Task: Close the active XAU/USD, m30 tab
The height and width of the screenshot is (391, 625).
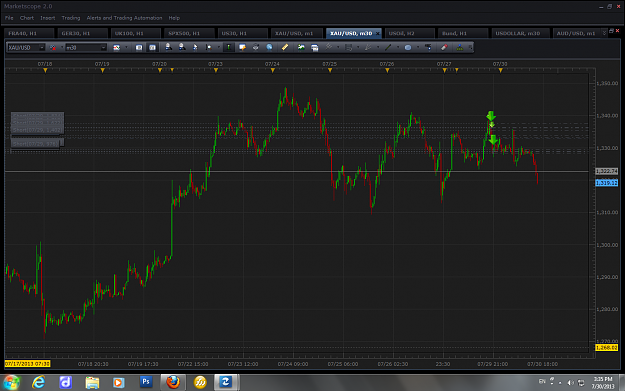Action: [377, 33]
